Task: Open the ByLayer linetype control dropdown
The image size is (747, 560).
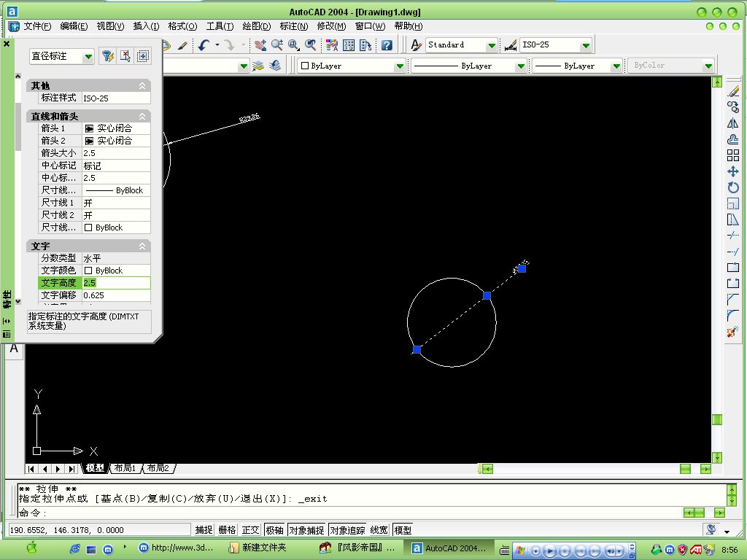Action: (x=469, y=66)
